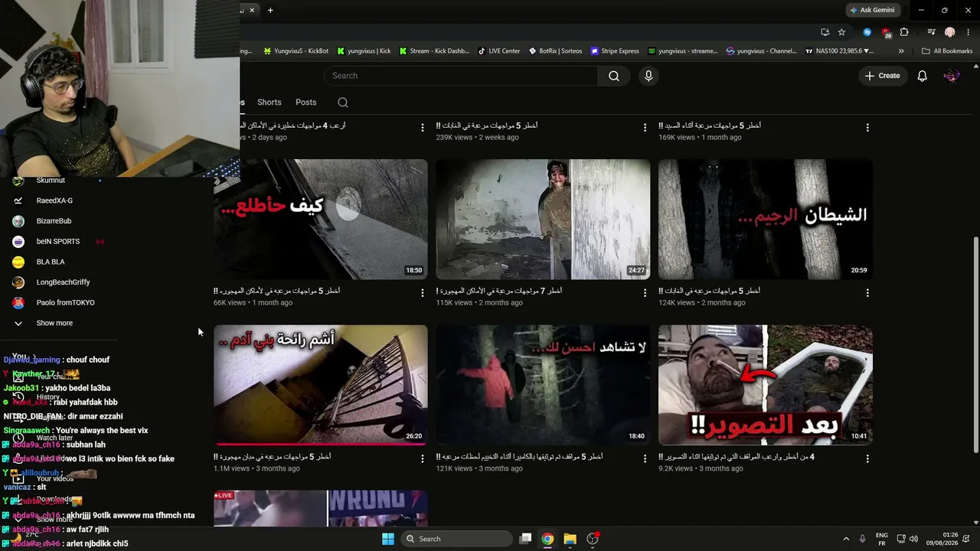Open options for the 239K views video

click(x=645, y=128)
